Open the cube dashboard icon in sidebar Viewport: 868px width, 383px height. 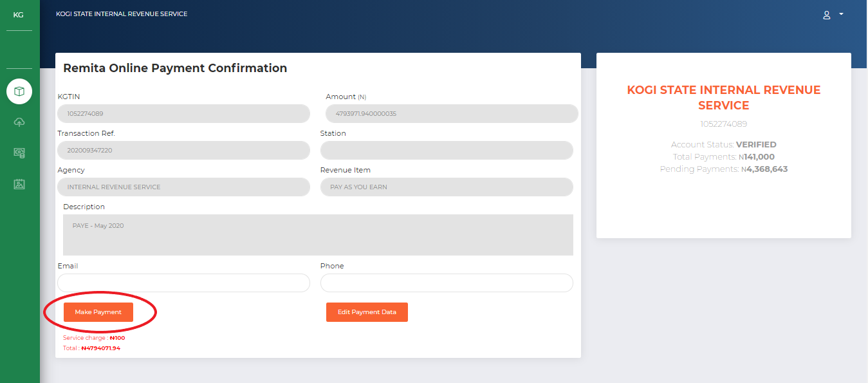[x=19, y=91]
